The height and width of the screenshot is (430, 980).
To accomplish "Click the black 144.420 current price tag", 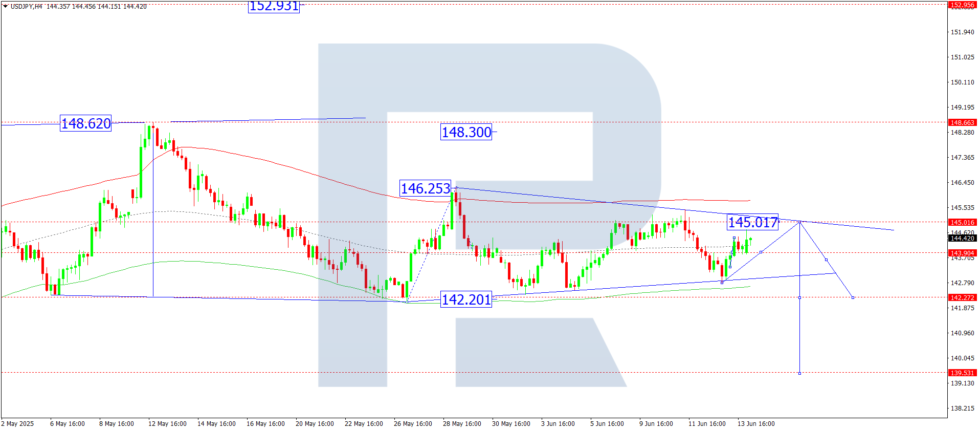I will (962, 239).
